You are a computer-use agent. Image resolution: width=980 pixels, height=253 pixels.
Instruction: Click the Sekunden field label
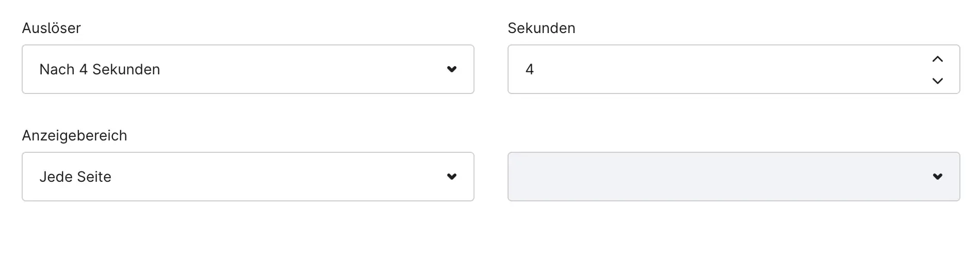click(541, 28)
